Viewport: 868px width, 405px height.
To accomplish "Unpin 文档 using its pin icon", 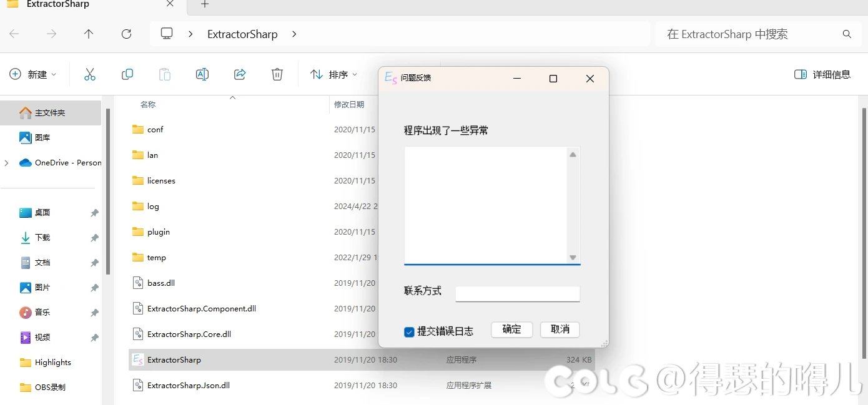I will (94, 263).
